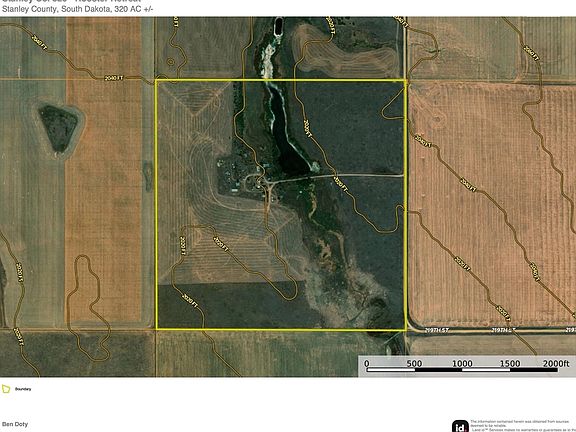Click the 2000ft label on scale bar

pos(556,363)
